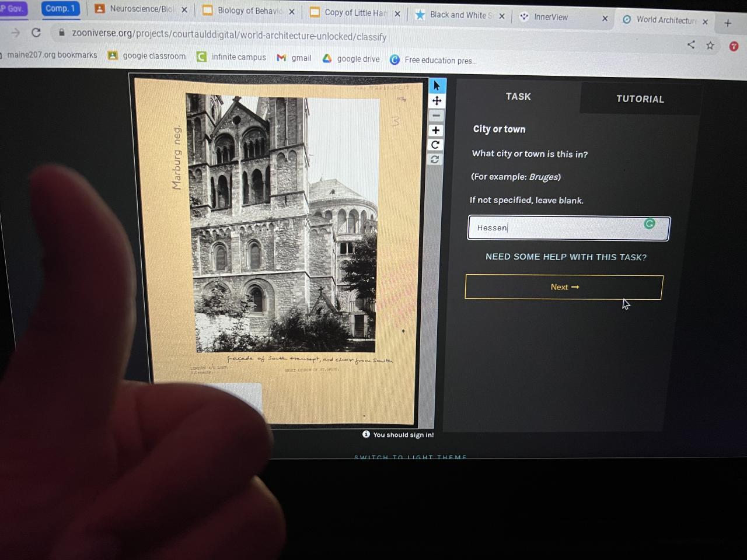Open NEED SOME HELP WITH THIS TASK
The width and height of the screenshot is (747, 560).
tap(566, 257)
